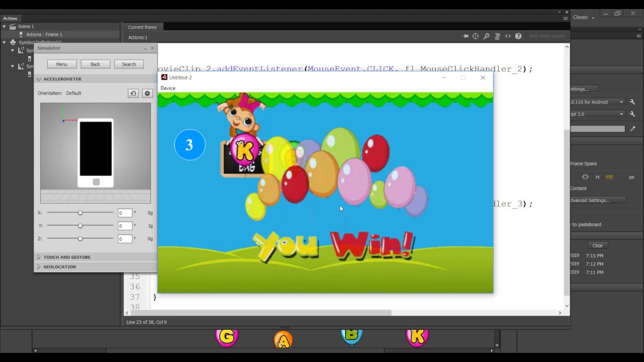Click the Search button in Simulator
Screen dimensions: 644x362
click(129, 64)
